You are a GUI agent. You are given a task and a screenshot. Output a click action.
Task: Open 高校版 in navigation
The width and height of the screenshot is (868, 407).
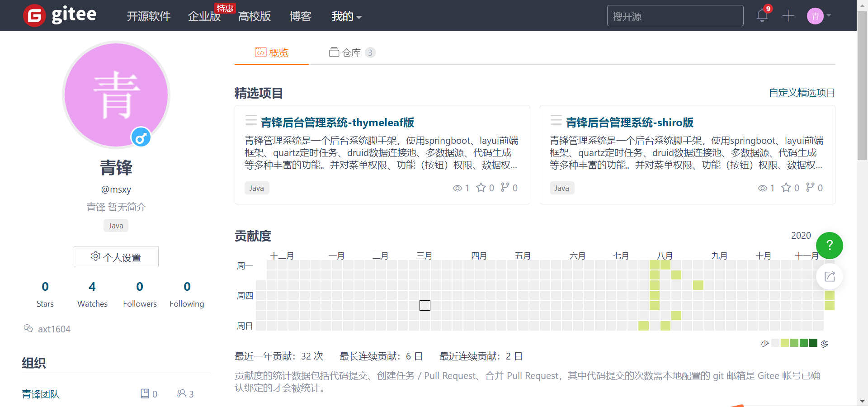(254, 17)
